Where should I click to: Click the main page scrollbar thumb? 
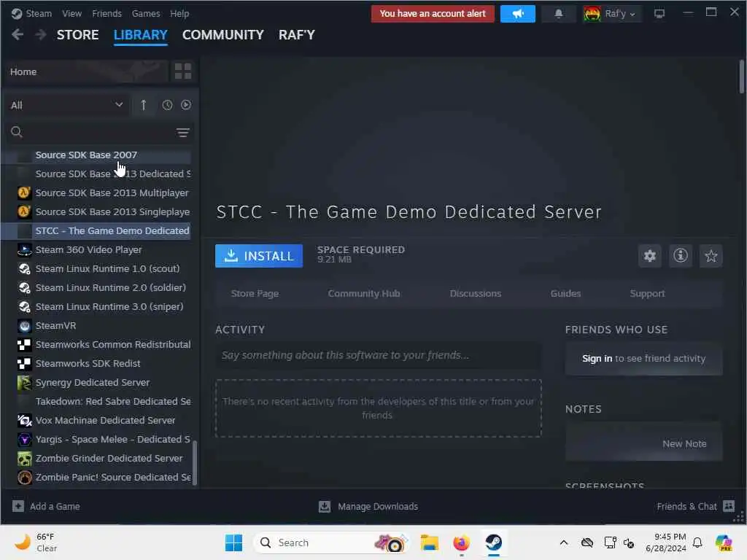pyautogui.click(x=742, y=76)
